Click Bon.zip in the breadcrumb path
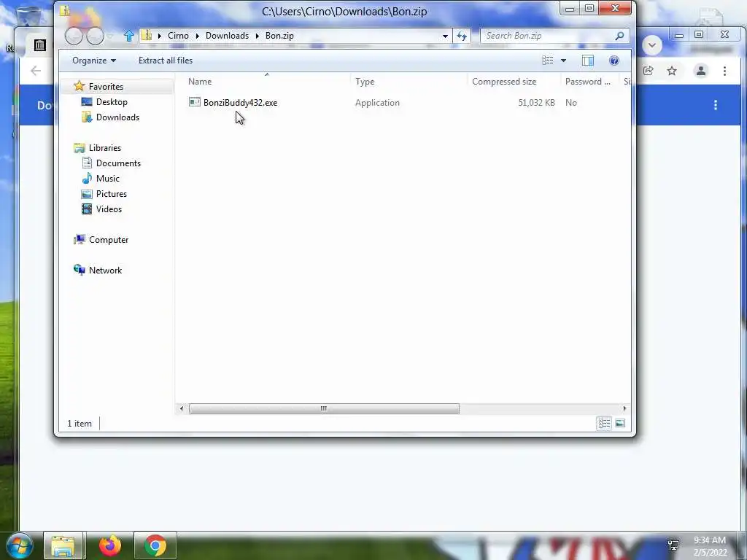This screenshot has height=560, width=747. click(279, 36)
